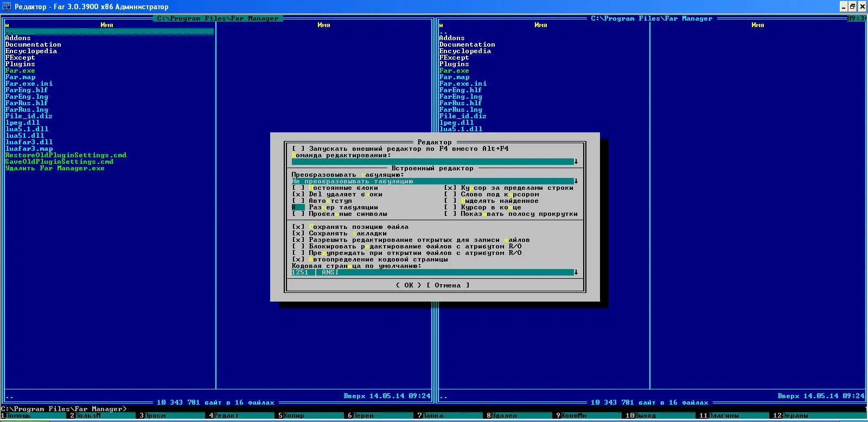The height and width of the screenshot is (422, 868).
Task: Enable launching external editor on F4
Action: click(x=298, y=149)
